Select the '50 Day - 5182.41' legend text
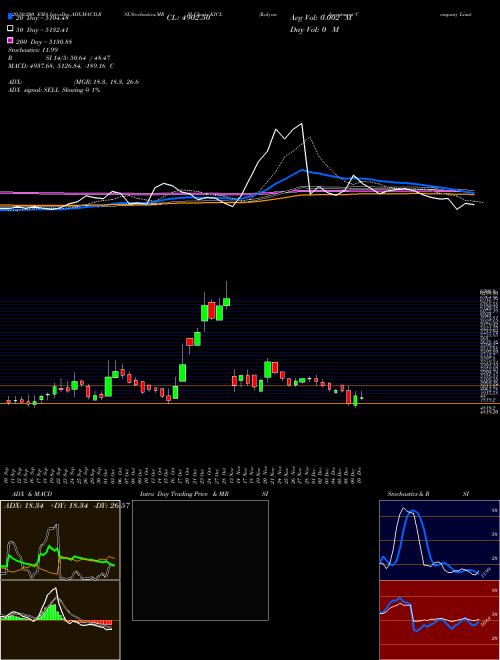The height and width of the screenshot is (660, 500). 42,29
